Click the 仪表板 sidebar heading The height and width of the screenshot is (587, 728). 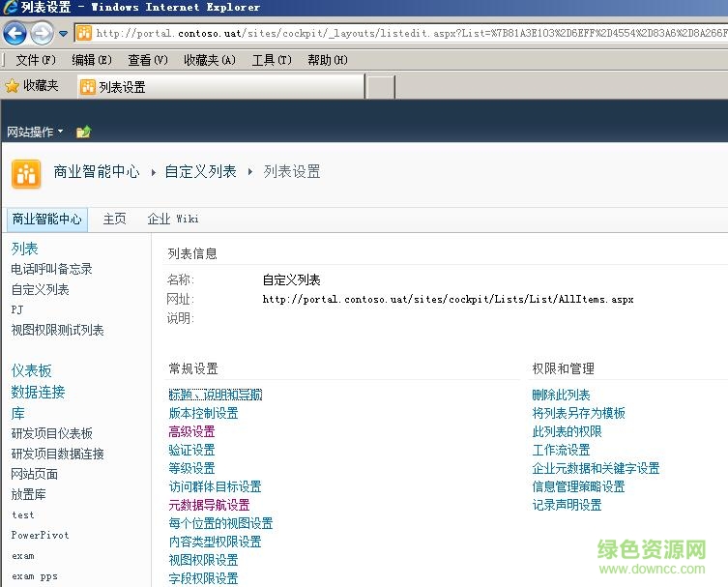click(31, 370)
